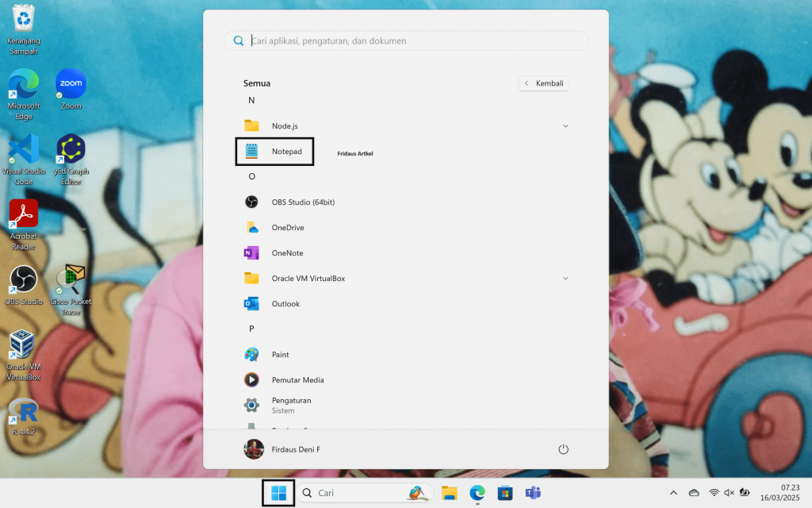Click the Kembali back button
Image resolution: width=812 pixels, height=508 pixels.
click(544, 83)
